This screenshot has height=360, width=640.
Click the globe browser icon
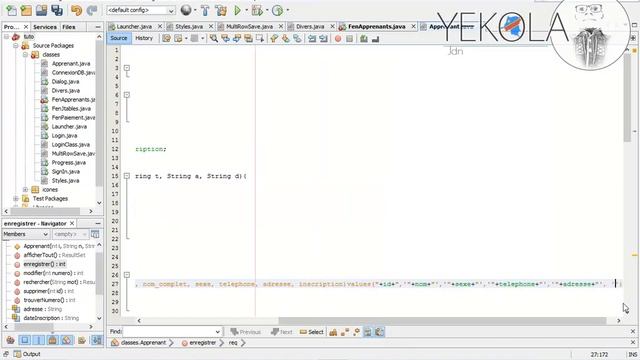tap(186, 10)
